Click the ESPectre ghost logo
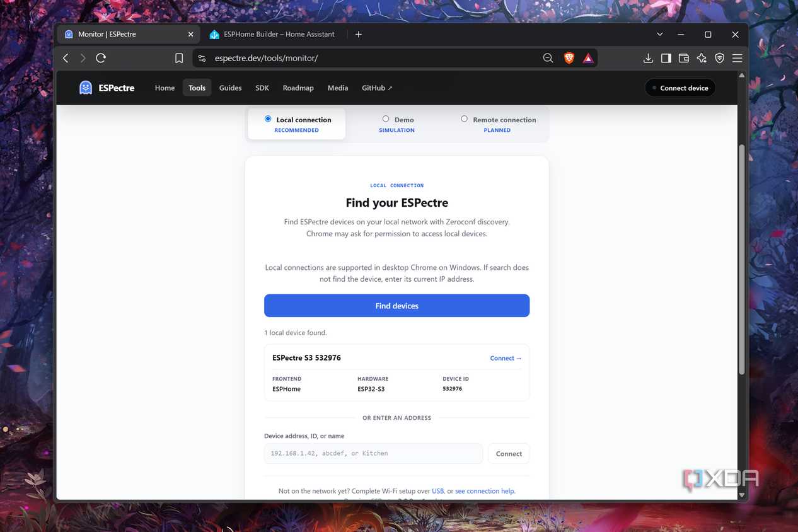 86,88
